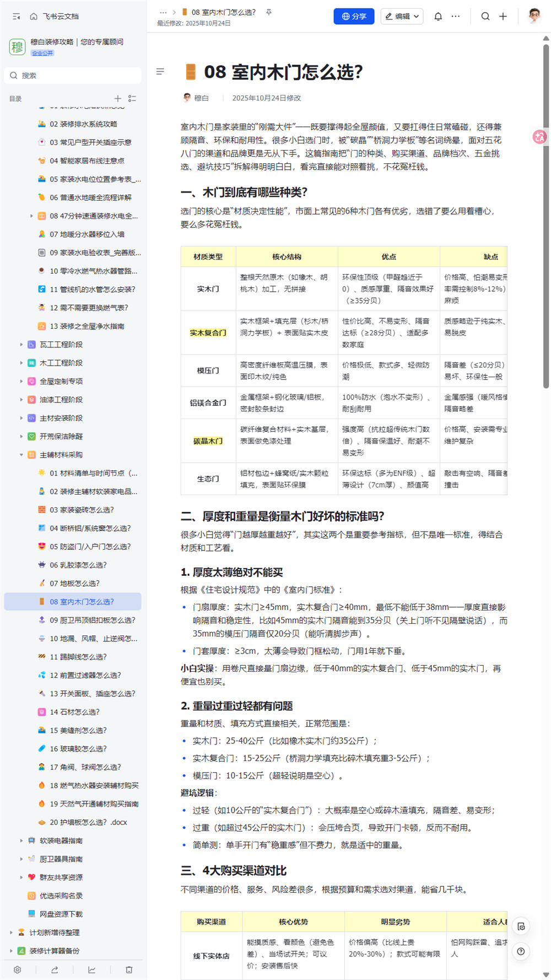The height and width of the screenshot is (980, 551).
Task: Open the 飞书云文档 home icon
Action: (x=34, y=17)
